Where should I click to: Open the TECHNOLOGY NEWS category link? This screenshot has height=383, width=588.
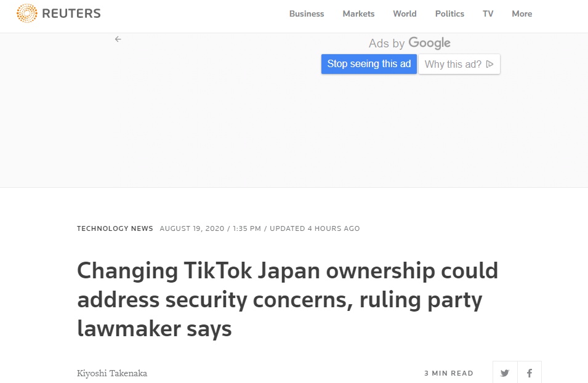[115, 228]
